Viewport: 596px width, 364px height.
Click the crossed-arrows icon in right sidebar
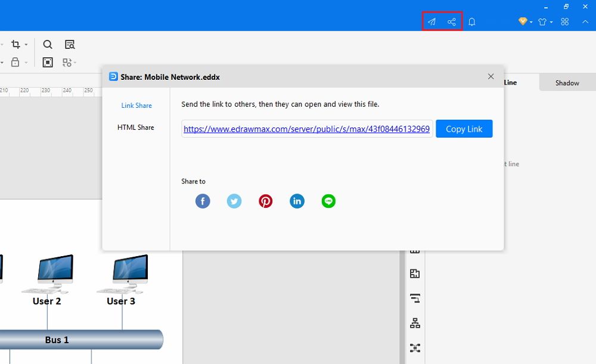coord(415,348)
